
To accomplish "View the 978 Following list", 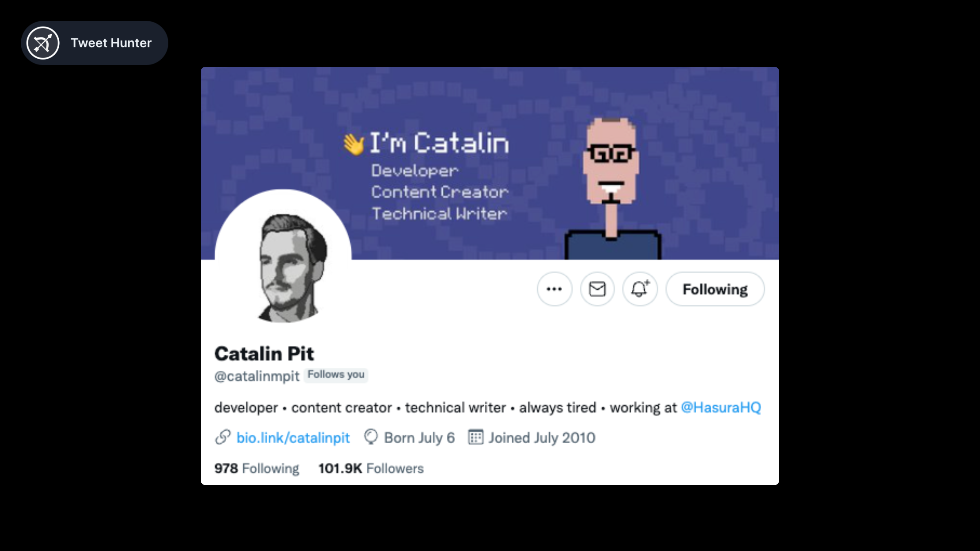I will [257, 468].
